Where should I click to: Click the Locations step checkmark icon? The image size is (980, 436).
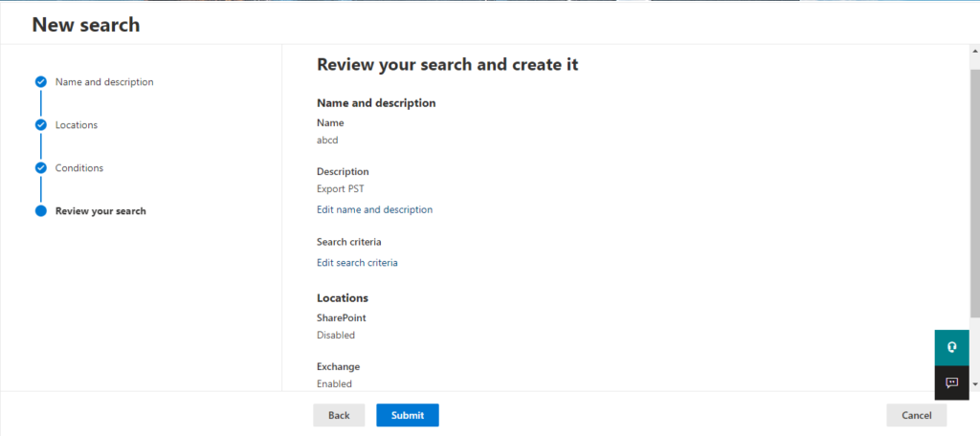click(x=40, y=125)
